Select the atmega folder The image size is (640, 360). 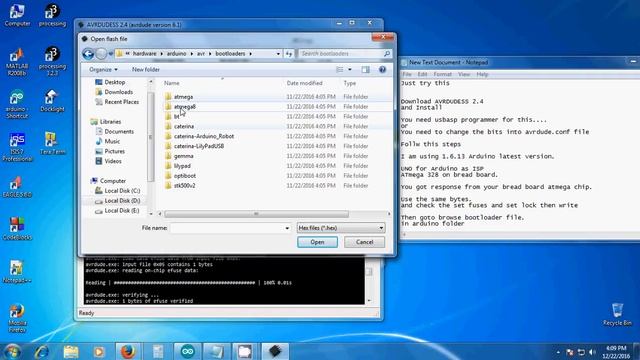coord(183,97)
